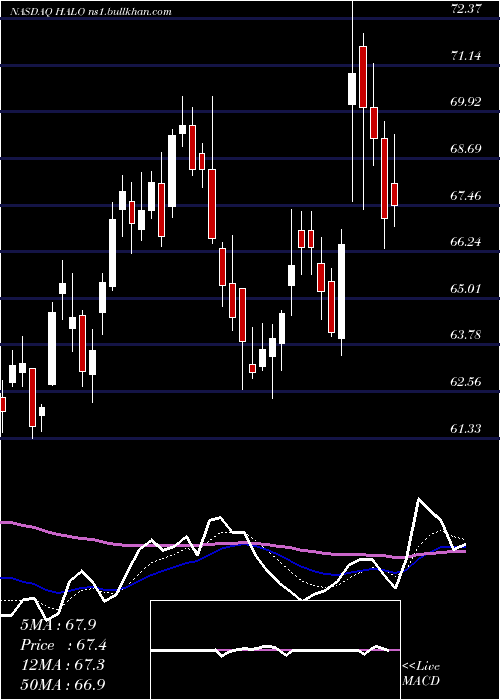Click the 69.92 price axis label
This screenshot has height=700, width=500.
click(x=466, y=101)
